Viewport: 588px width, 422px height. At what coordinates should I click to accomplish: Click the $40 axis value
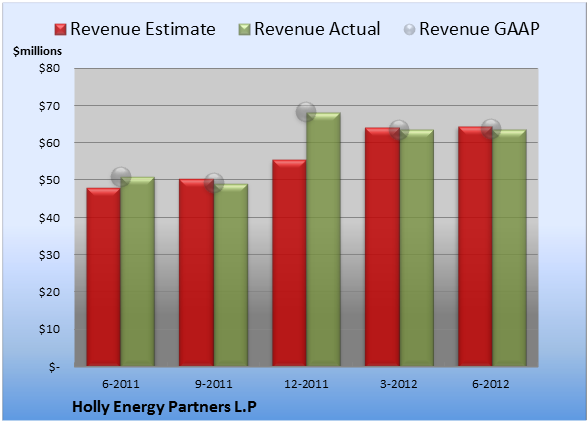pyautogui.click(x=49, y=218)
